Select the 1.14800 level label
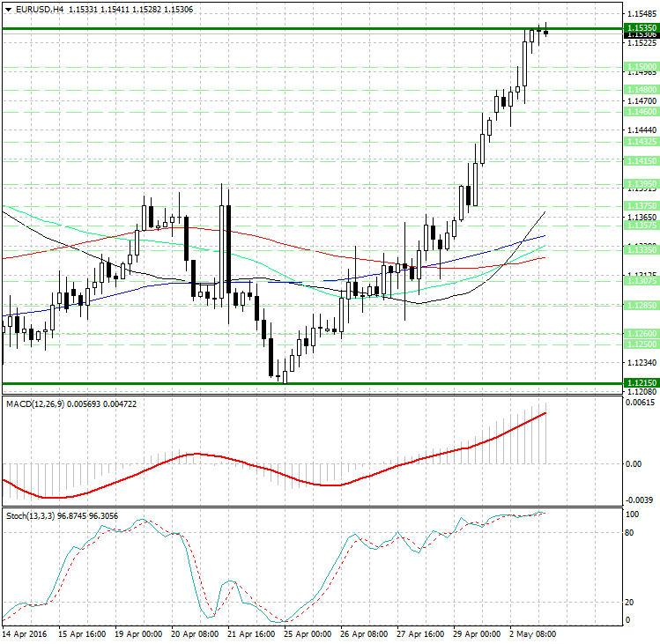The image size is (660, 644). point(641,89)
